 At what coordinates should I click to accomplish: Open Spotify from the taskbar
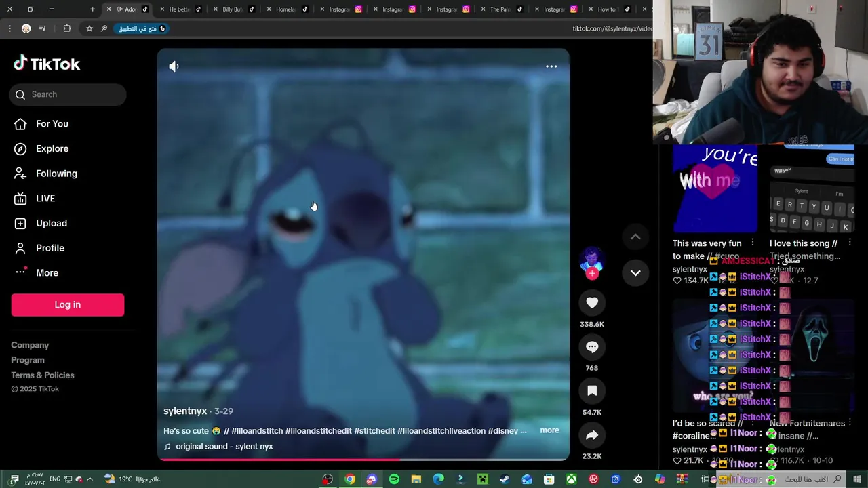click(x=394, y=479)
